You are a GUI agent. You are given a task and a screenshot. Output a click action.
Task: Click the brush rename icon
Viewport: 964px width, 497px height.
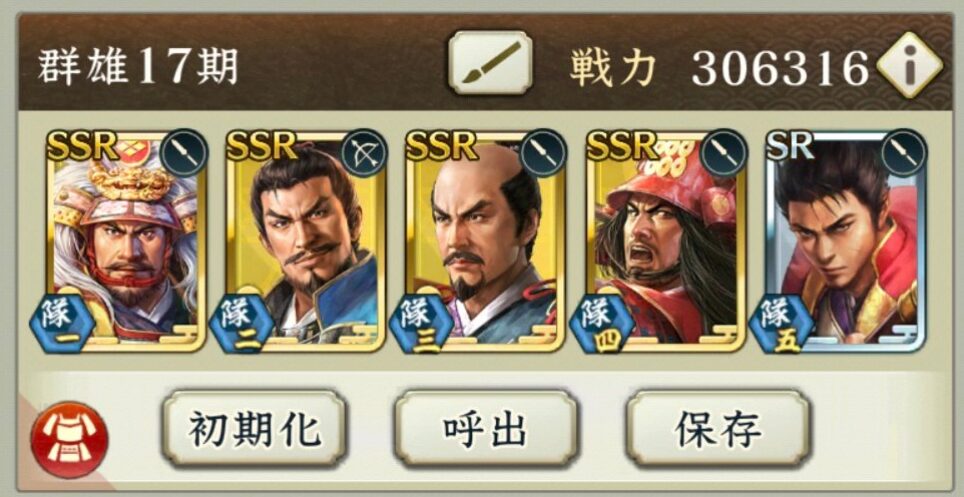pos(490,62)
